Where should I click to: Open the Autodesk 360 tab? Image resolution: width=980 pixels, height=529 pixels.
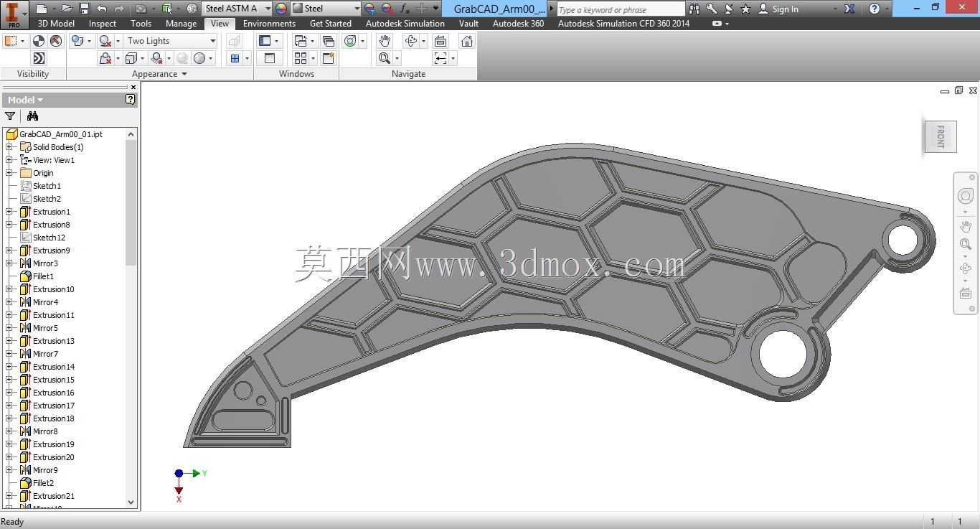[518, 24]
